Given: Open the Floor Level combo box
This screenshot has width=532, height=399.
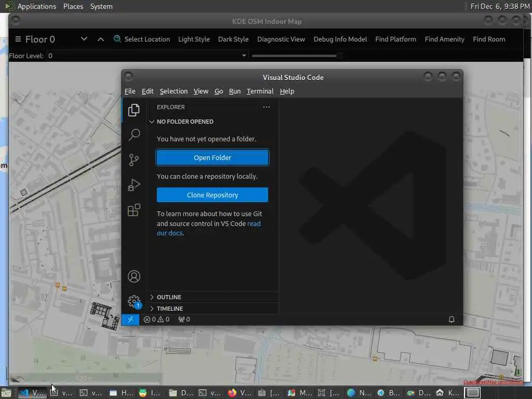Looking at the screenshot, I should [x=147, y=56].
